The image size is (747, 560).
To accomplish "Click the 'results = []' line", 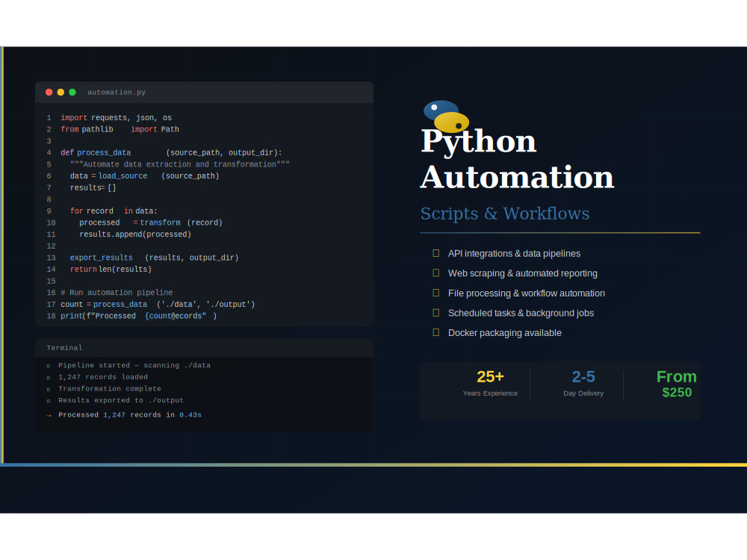I will pyautogui.click(x=93, y=187).
